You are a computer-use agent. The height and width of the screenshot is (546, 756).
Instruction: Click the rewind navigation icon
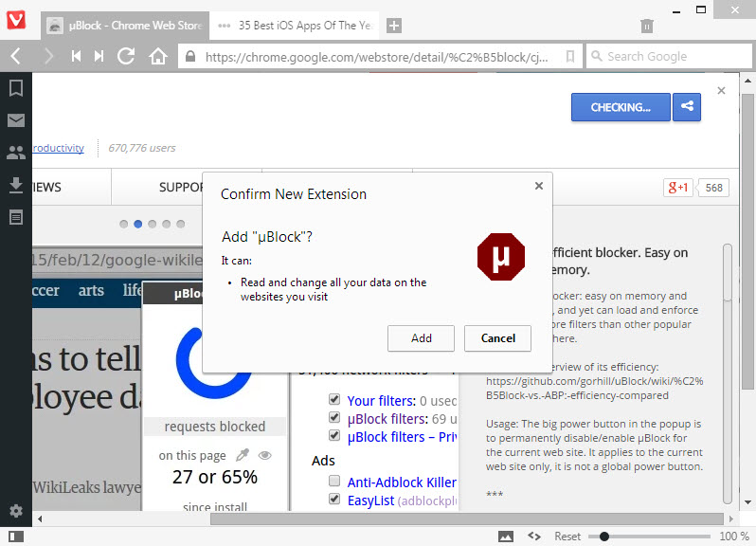pos(76,57)
